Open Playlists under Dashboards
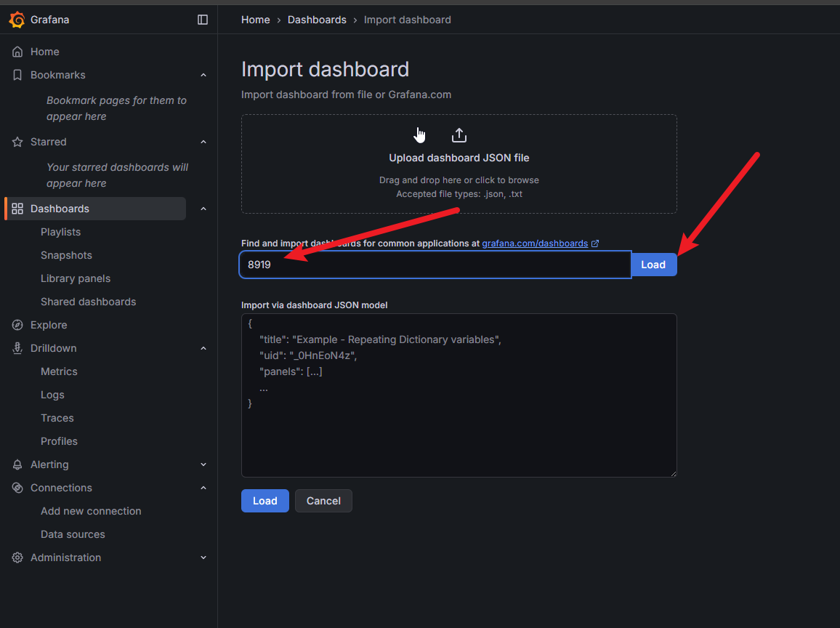 click(60, 232)
